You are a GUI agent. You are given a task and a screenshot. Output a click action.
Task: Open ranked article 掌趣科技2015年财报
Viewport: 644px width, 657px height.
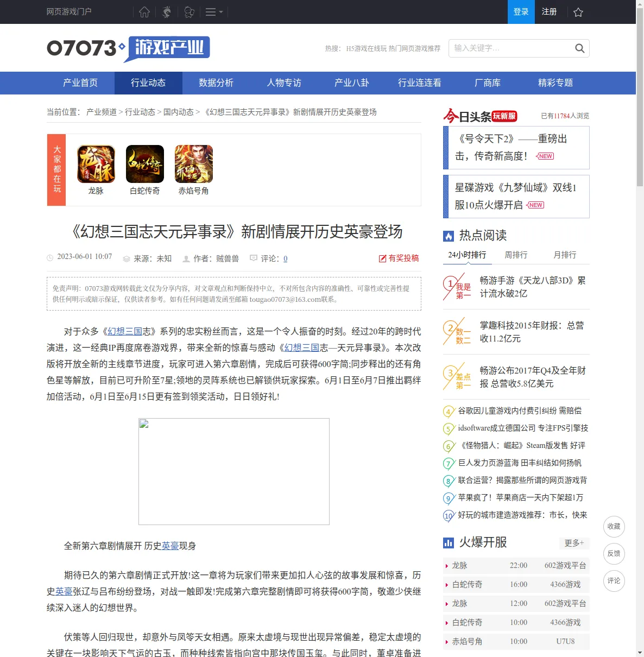(532, 332)
